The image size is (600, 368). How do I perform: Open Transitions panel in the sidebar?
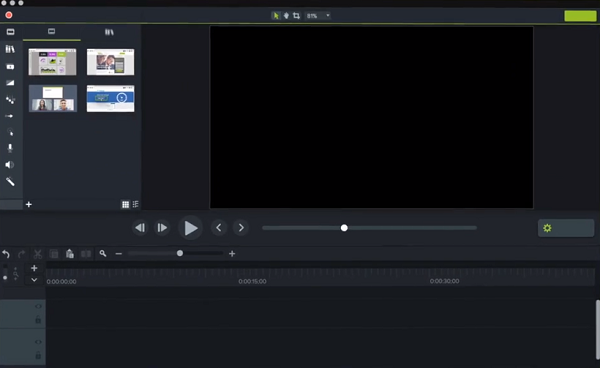click(10, 83)
